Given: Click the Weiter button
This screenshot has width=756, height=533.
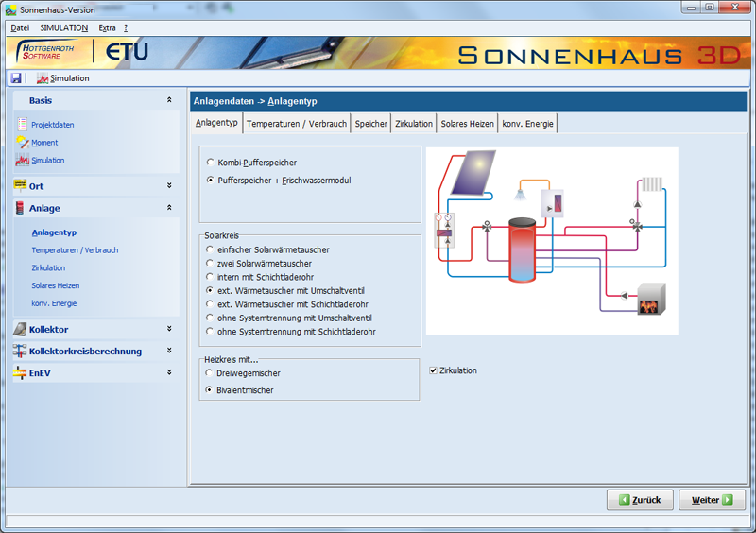Looking at the screenshot, I should click(712, 500).
